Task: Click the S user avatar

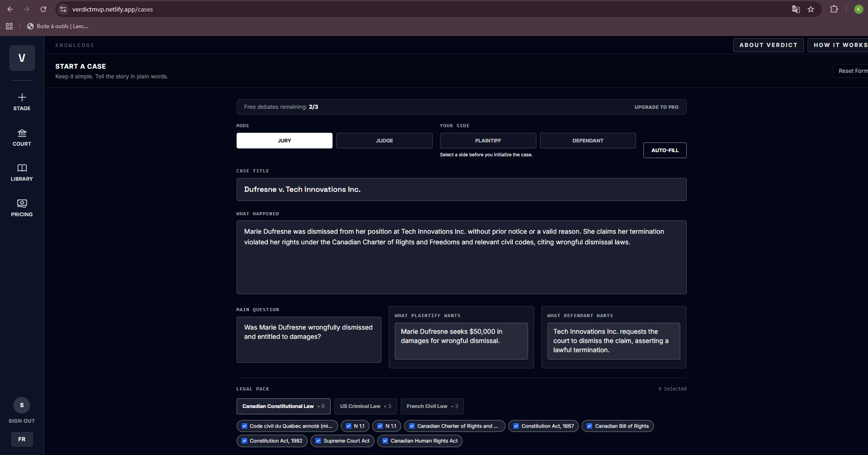Action: pos(22,405)
